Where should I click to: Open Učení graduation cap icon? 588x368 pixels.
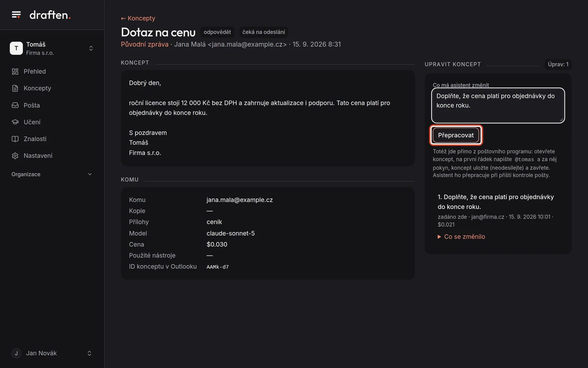click(x=15, y=122)
